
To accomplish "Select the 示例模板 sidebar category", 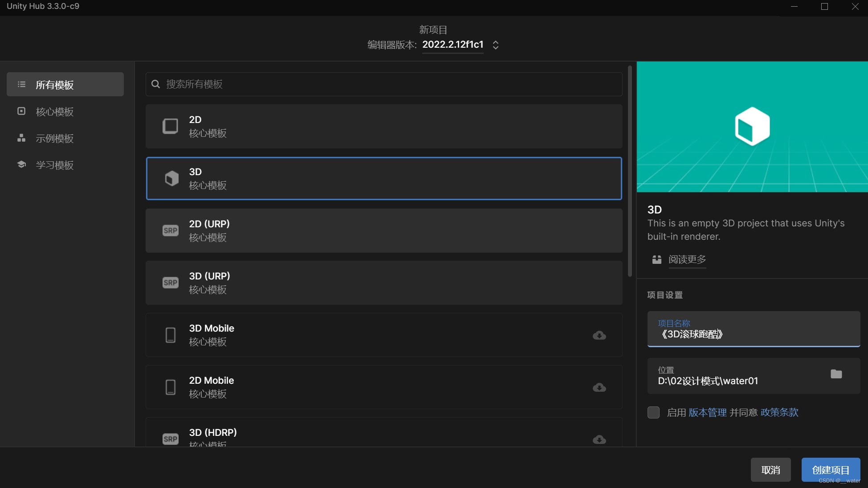I will click(54, 139).
